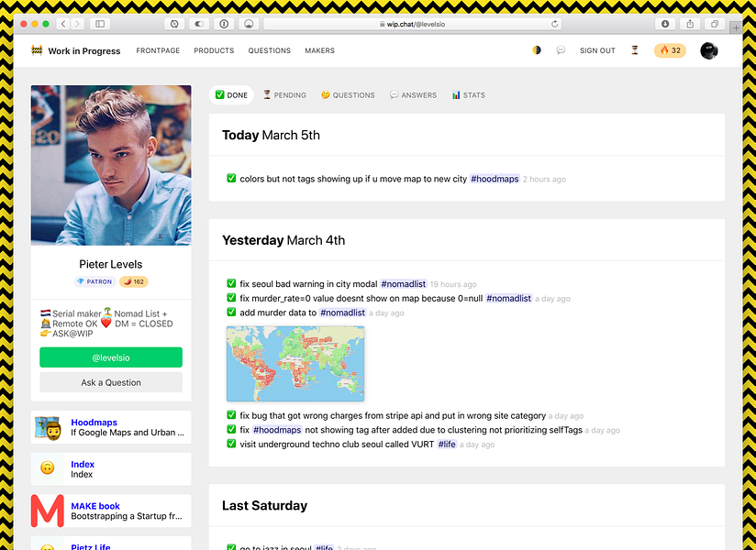756x550 pixels.
Task: Click the Safari share icon
Action: pos(690,24)
